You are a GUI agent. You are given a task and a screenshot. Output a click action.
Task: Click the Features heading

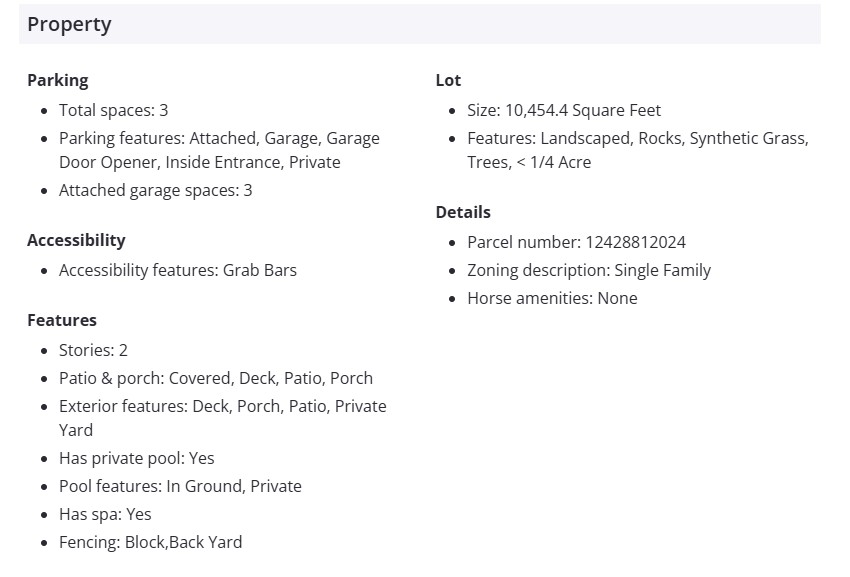point(62,320)
